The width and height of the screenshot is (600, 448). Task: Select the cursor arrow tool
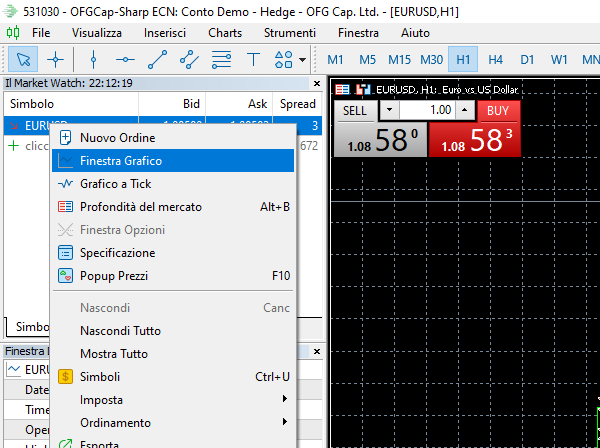point(23,59)
